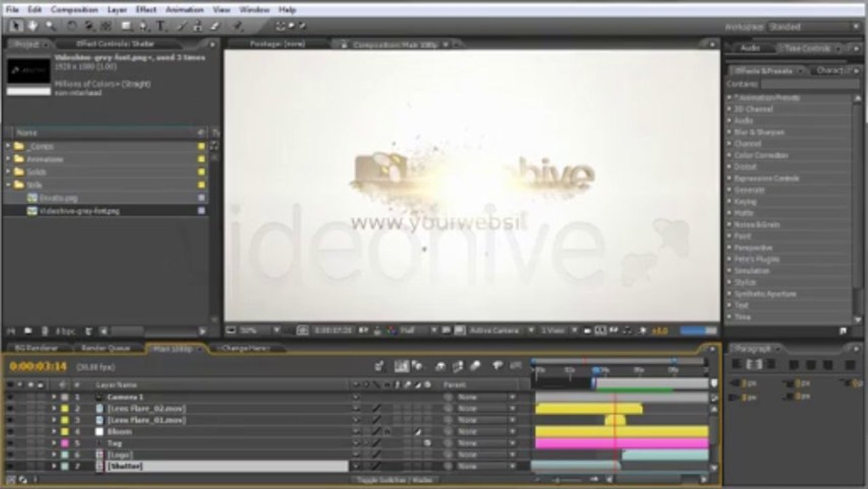Image resolution: width=868 pixels, height=489 pixels.
Task: Select the Eraser tool
Action: pos(215,26)
